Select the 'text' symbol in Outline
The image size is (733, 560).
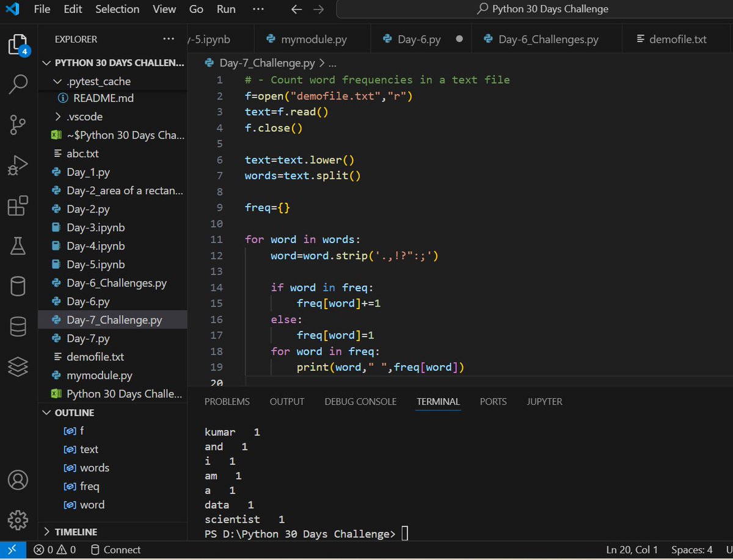113,449
